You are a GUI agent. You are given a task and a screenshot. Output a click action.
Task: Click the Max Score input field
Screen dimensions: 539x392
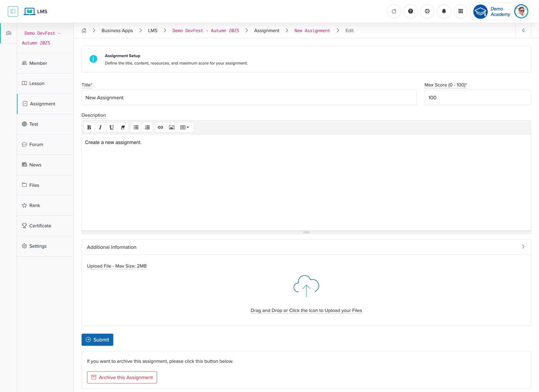coord(477,97)
